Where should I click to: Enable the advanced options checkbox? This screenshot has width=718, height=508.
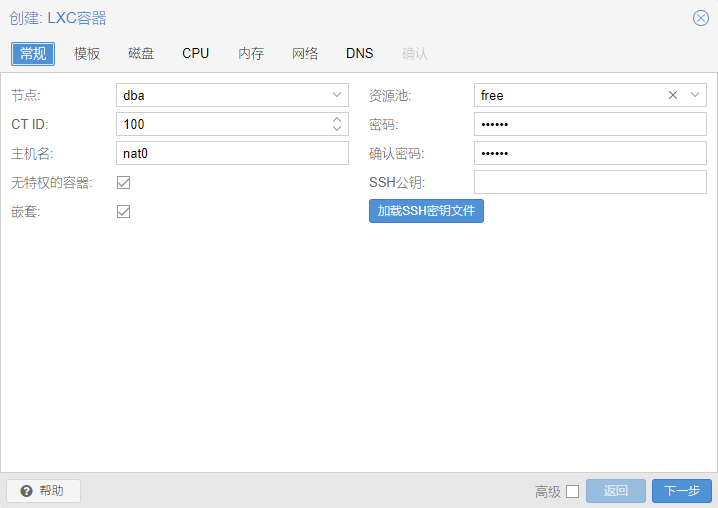pos(572,491)
